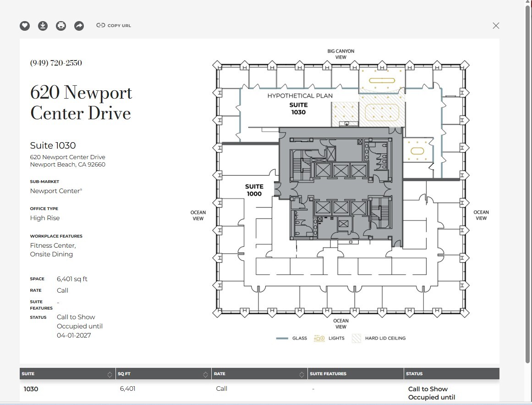This screenshot has width=532, height=405.
Task: Click the Glass legend swatch
Action: pos(282,338)
